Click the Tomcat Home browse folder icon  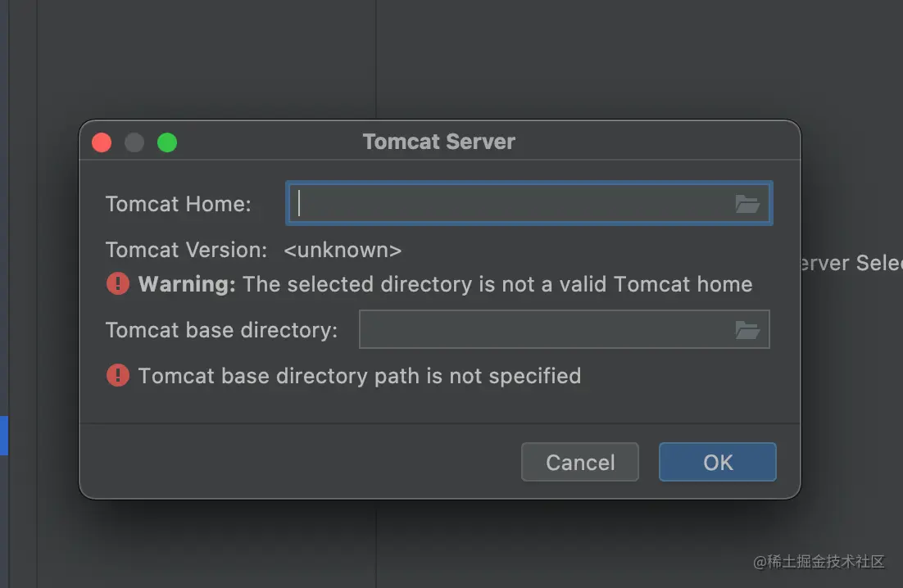746,204
